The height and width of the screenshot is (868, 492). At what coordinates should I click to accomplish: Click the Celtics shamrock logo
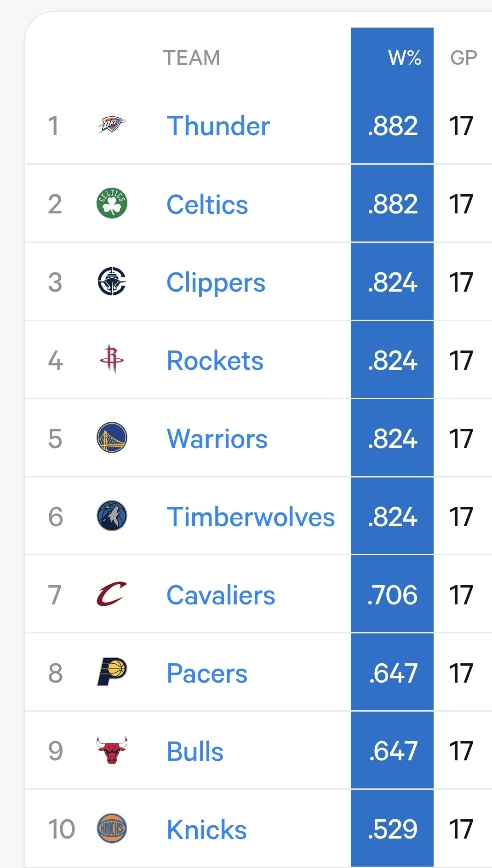[112, 203]
